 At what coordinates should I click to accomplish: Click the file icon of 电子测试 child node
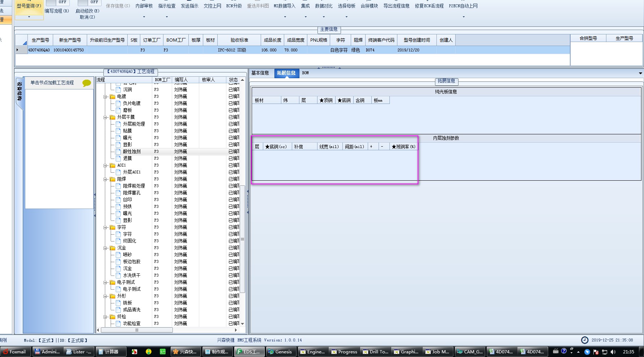click(x=118, y=289)
